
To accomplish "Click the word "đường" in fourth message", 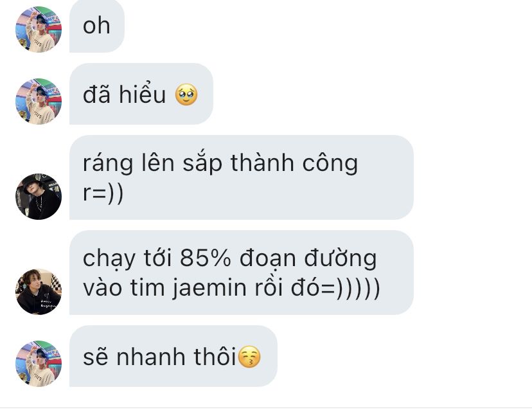I will tap(341, 258).
